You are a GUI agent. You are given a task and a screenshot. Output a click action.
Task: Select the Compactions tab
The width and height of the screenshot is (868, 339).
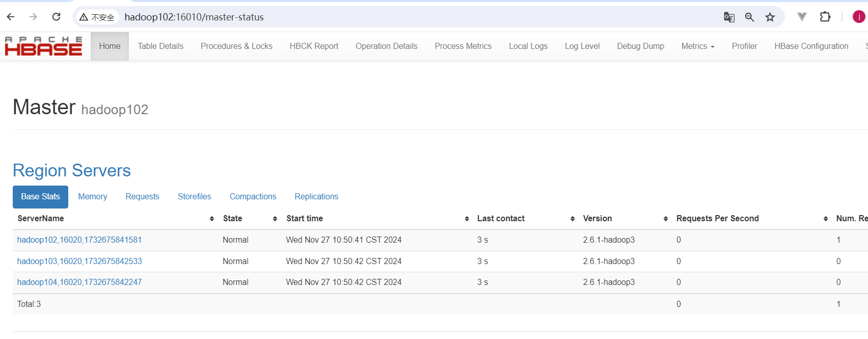[x=253, y=197]
